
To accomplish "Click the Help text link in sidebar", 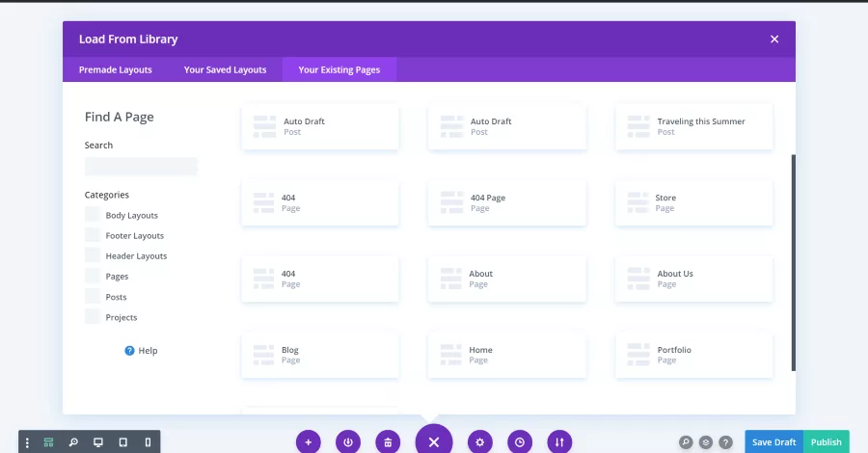I will [148, 351].
